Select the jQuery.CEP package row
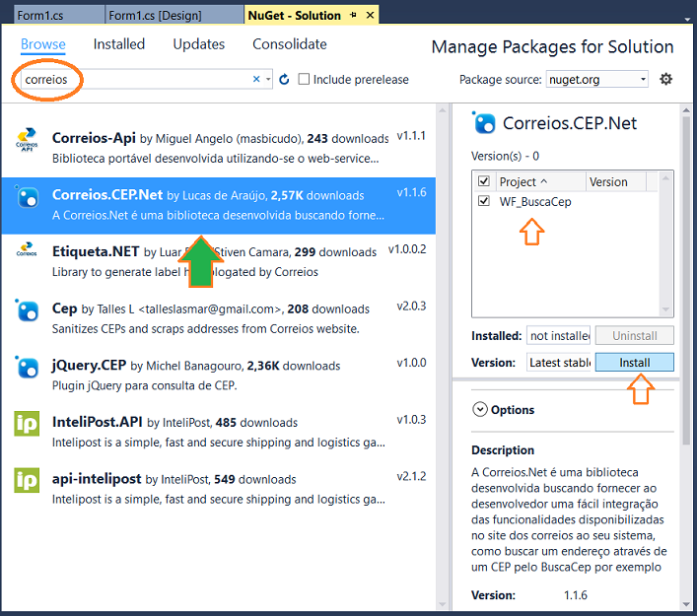Viewport: 697px width, 616px height. (218, 376)
